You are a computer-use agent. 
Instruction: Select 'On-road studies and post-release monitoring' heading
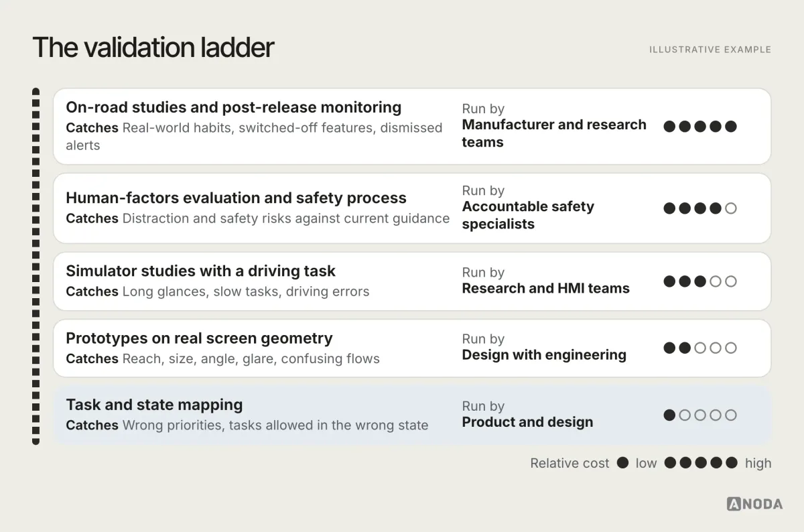[234, 107]
